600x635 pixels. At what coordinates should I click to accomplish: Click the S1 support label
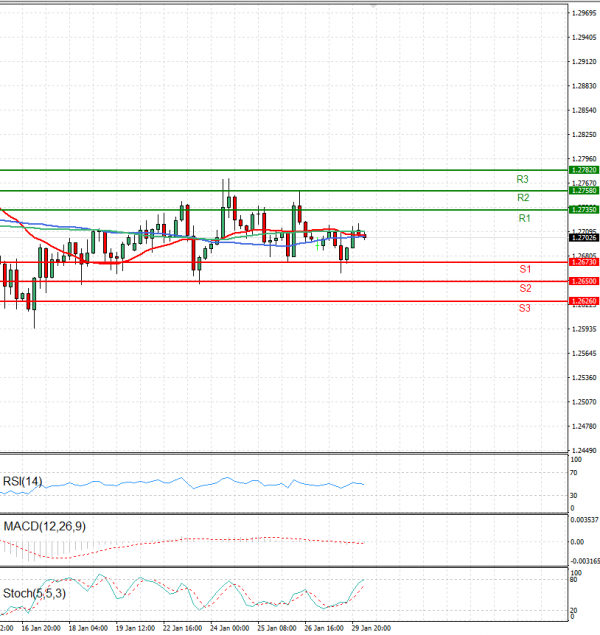pyautogui.click(x=525, y=269)
